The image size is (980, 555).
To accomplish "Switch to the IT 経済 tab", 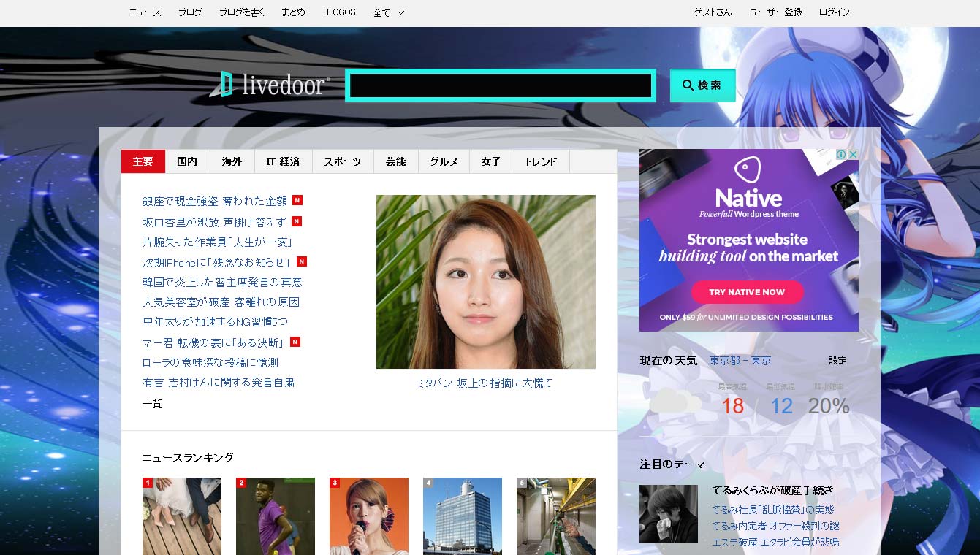I will click(283, 161).
